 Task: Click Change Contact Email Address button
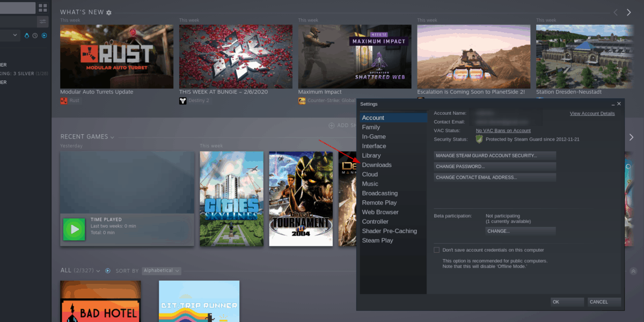pyautogui.click(x=495, y=177)
